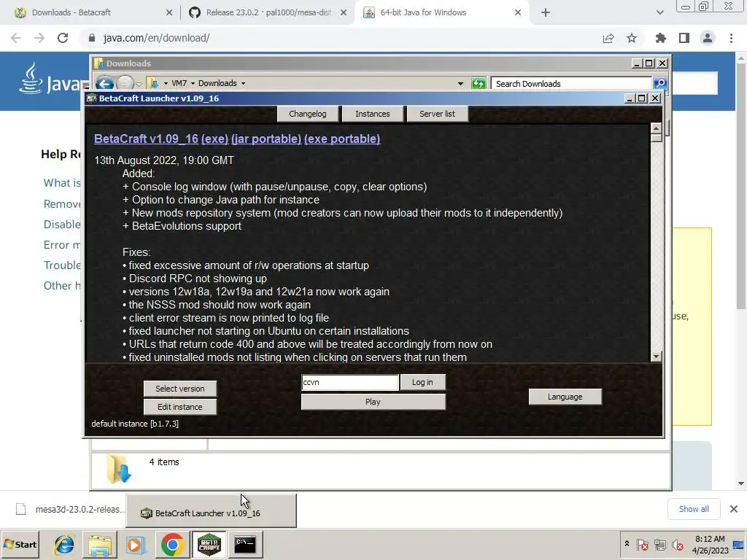
Task: Click the Select version button
Action: (180, 389)
